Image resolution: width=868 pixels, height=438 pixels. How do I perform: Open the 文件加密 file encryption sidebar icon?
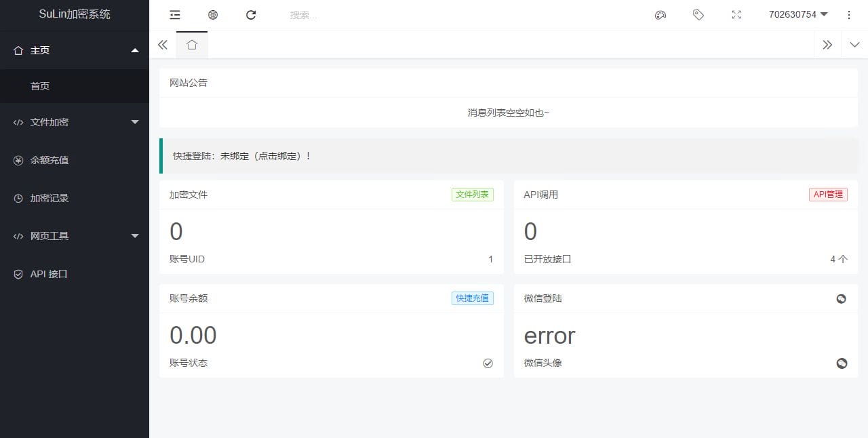pos(17,122)
